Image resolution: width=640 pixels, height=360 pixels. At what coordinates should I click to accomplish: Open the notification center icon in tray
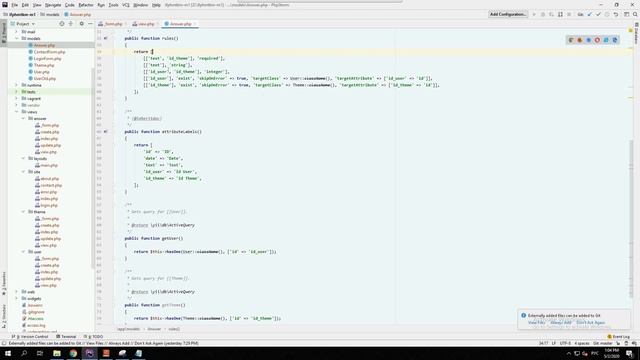[630, 353]
